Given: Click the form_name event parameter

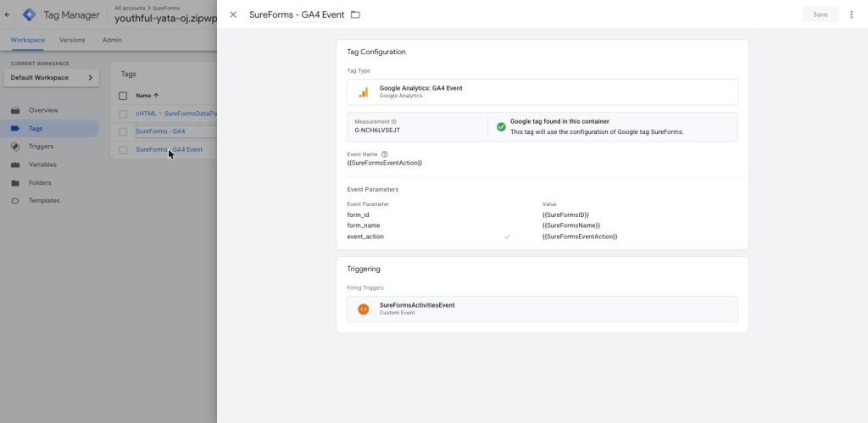Looking at the screenshot, I should click(364, 225).
